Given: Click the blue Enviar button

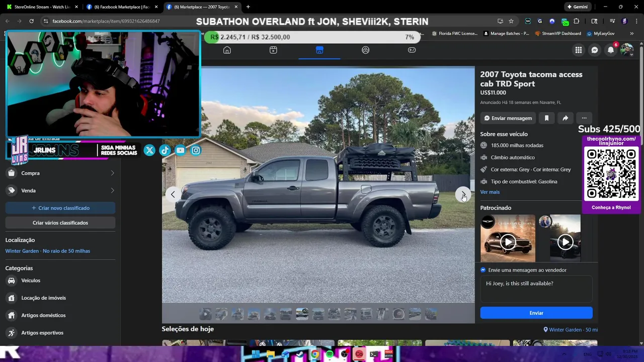Looking at the screenshot, I should [x=536, y=313].
